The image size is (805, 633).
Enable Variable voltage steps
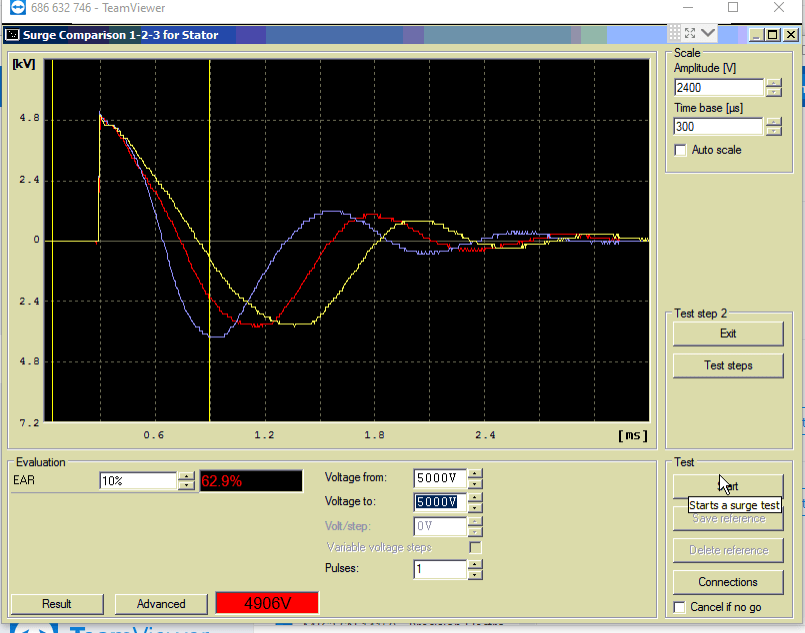[x=475, y=548]
